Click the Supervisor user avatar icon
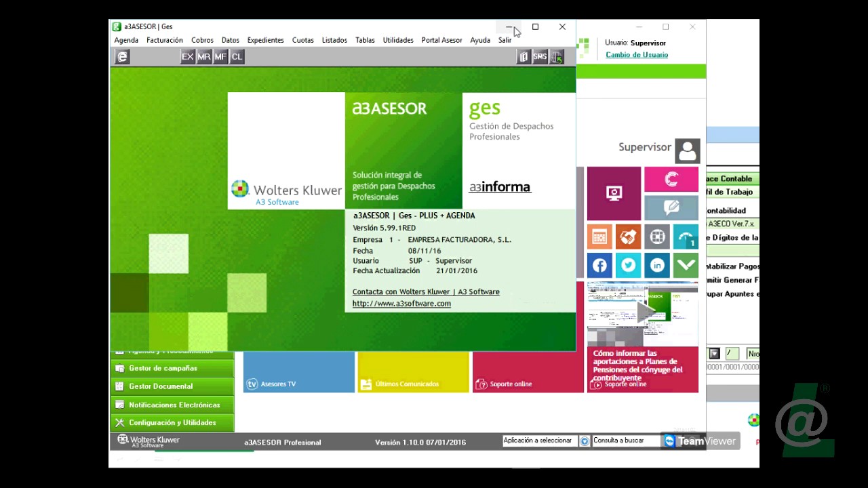The image size is (868, 488). point(687,151)
